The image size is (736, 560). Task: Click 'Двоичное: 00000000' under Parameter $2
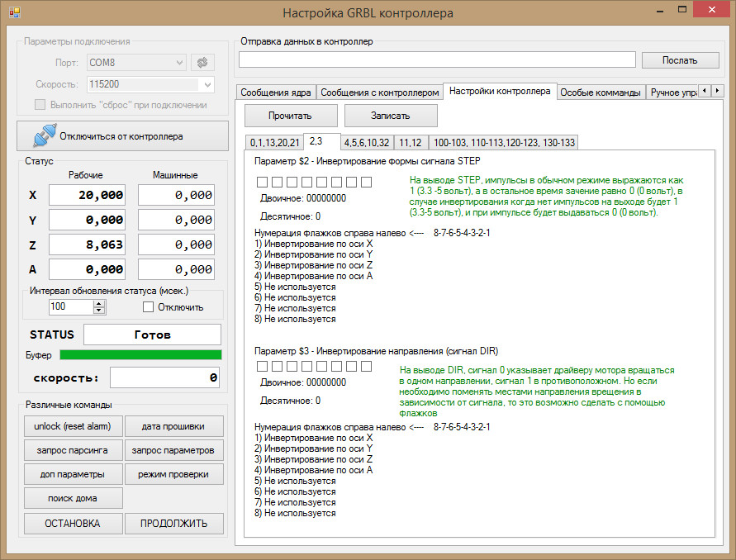tap(303, 198)
